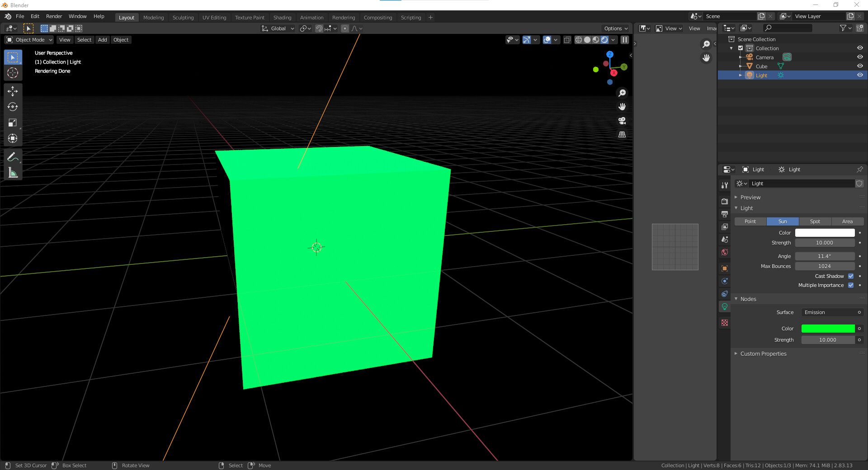Open the viewport Options dropdown
The width and height of the screenshot is (868, 470).
click(x=616, y=28)
